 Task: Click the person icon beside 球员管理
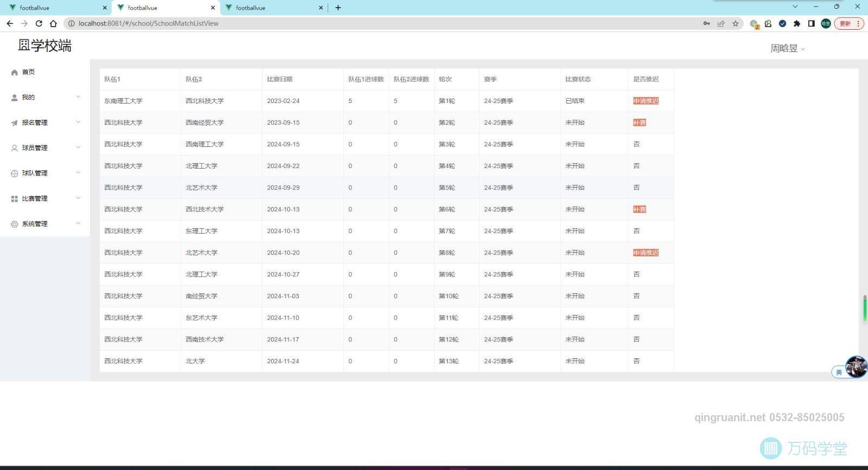pos(15,148)
